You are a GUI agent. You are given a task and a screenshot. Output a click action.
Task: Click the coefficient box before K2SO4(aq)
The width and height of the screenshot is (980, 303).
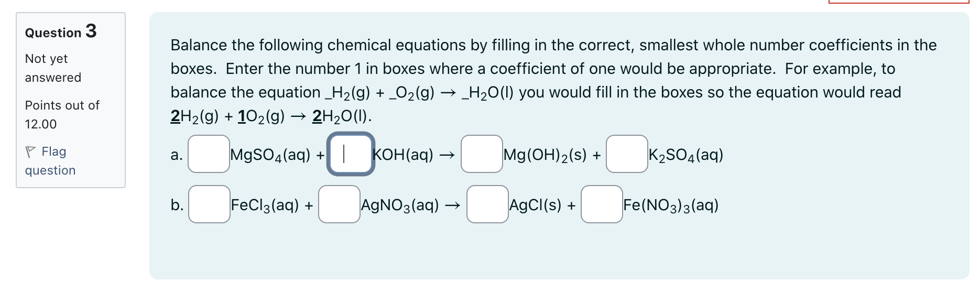626,154
